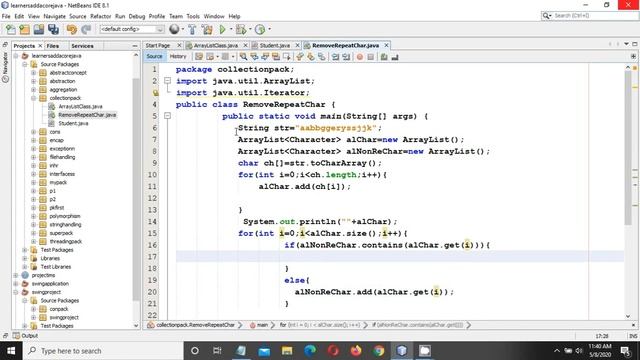Click the Redo toolbar icon

tap(86, 29)
